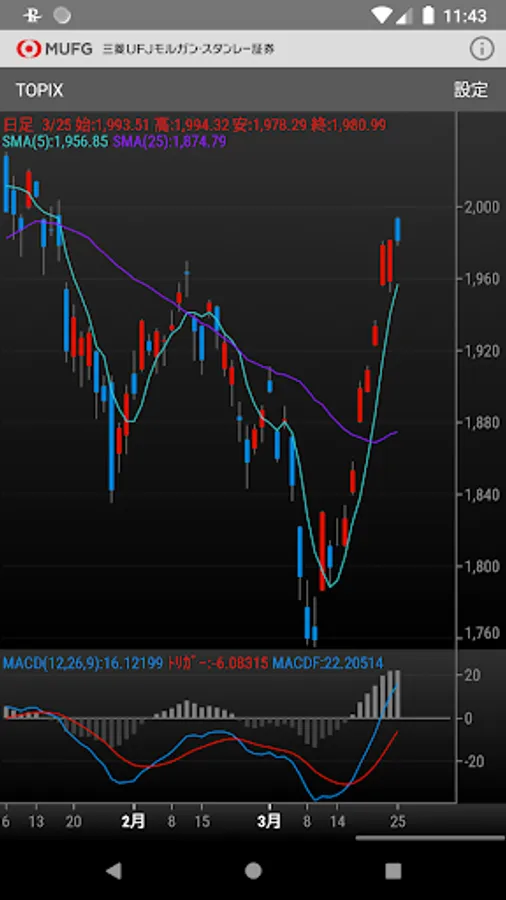Tap the battery status icon
Screen dimensions: 506x900
coord(428,15)
